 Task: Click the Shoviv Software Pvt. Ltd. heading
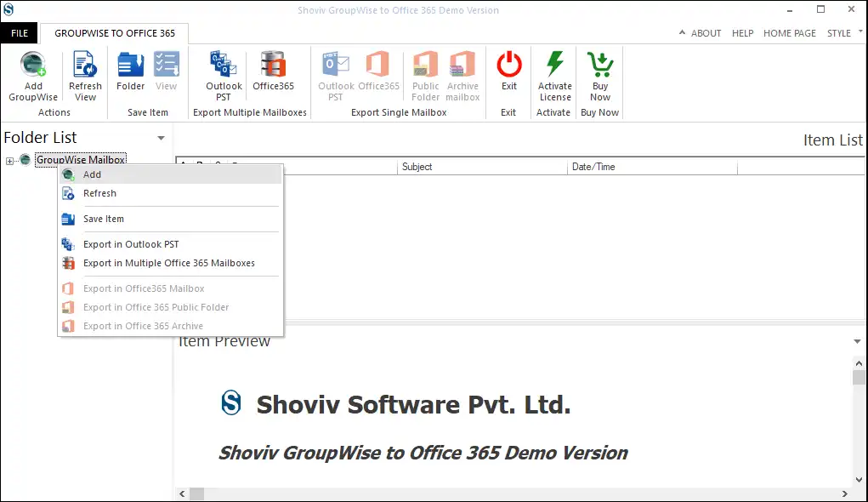click(x=413, y=404)
